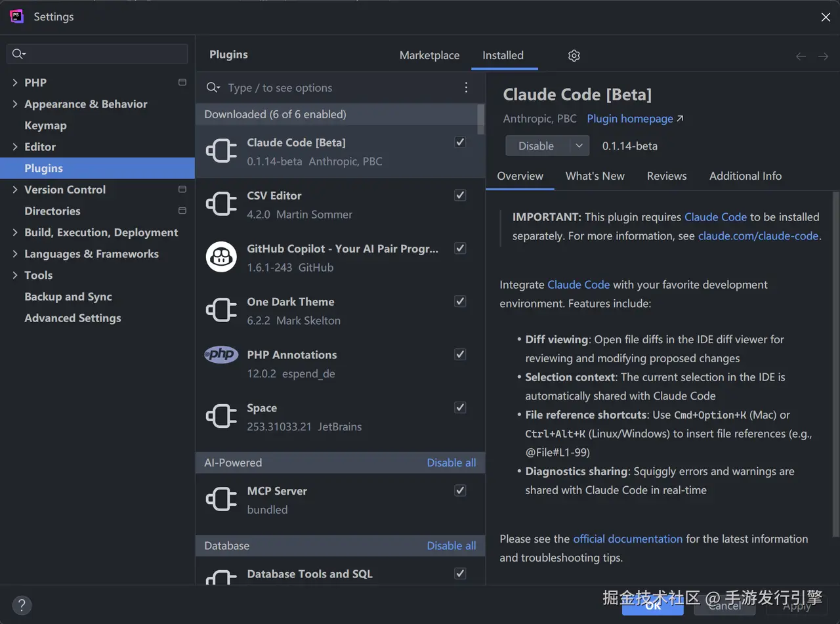
Task: Click Disable all for AI-Powered plugins
Action: [451, 463]
